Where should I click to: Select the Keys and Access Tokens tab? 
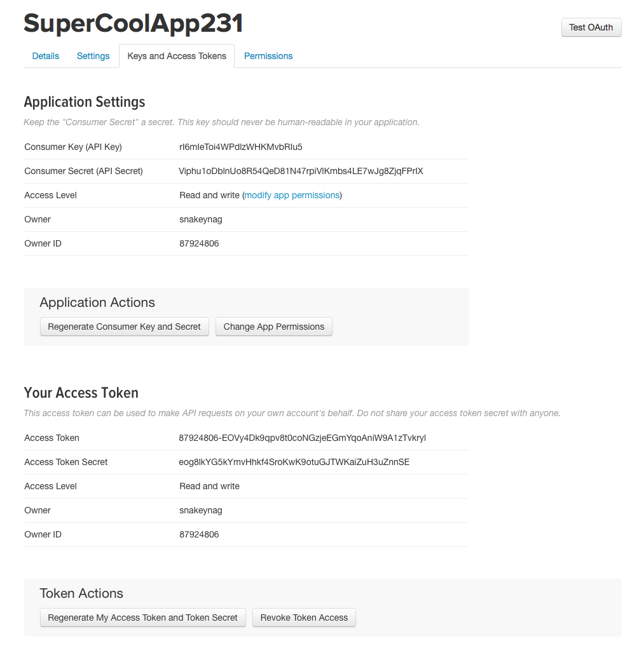point(177,56)
